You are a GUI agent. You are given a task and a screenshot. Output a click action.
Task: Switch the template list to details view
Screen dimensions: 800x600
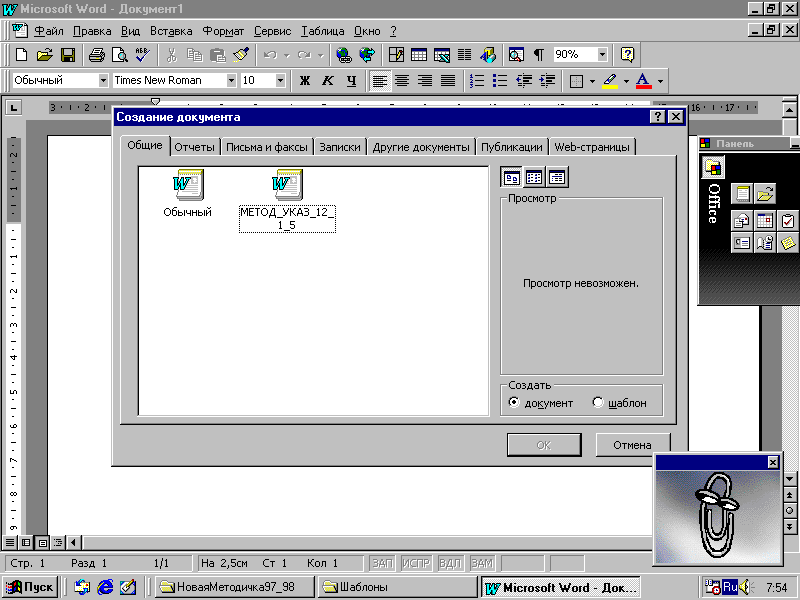557,178
